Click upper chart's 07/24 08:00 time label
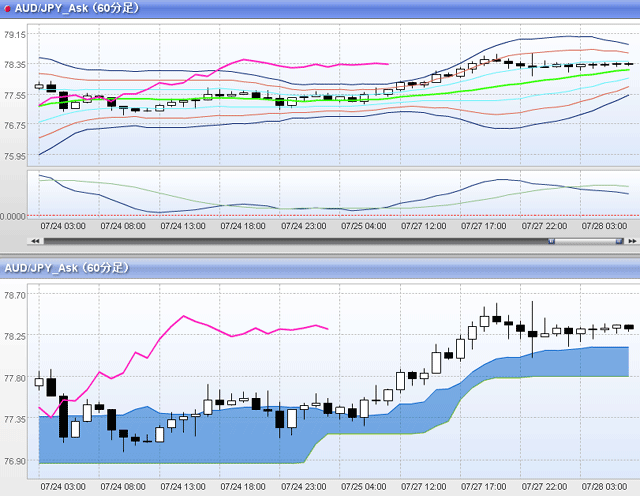Image resolution: width=640 pixels, height=496 pixels. click(123, 226)
